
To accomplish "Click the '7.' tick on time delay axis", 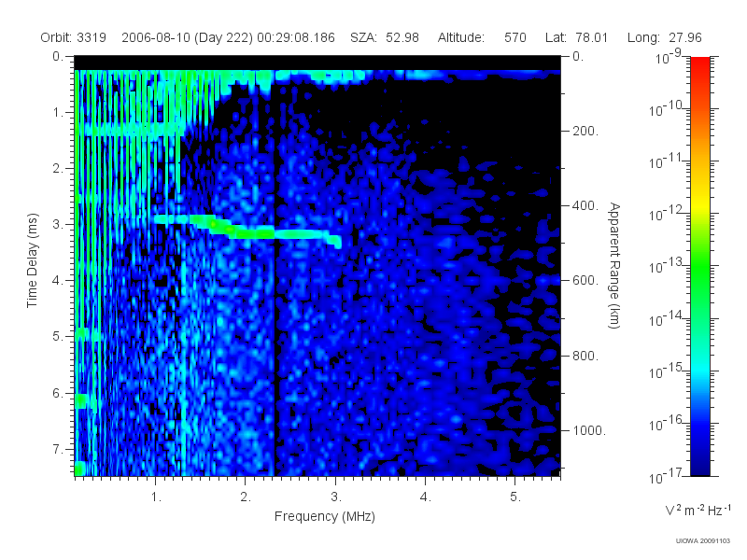I will (58, 449).
